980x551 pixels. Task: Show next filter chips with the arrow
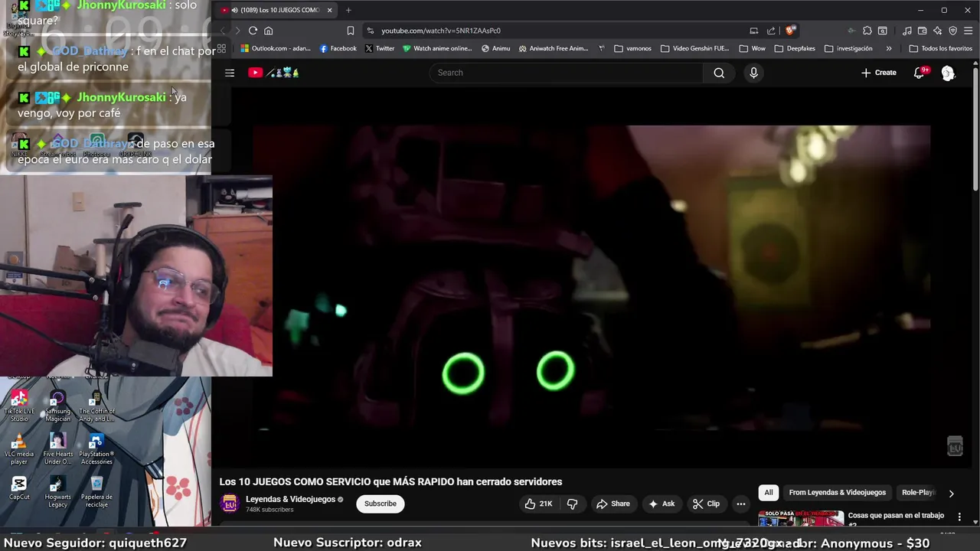951,494
